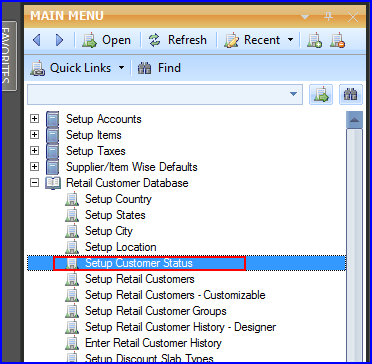The width and height of the screenshot is (372, 364).
Task: Click icon beside Enter Retail Customer History
Action: coord(72,343)
